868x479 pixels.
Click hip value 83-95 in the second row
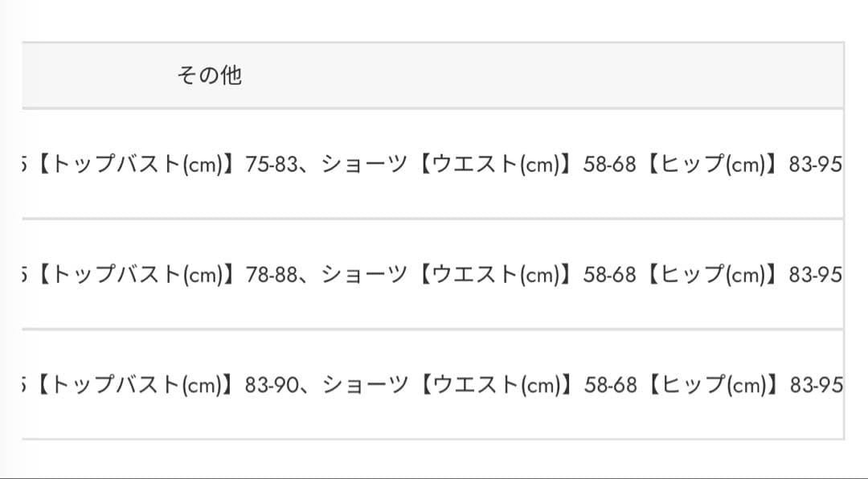pos(816,275)
